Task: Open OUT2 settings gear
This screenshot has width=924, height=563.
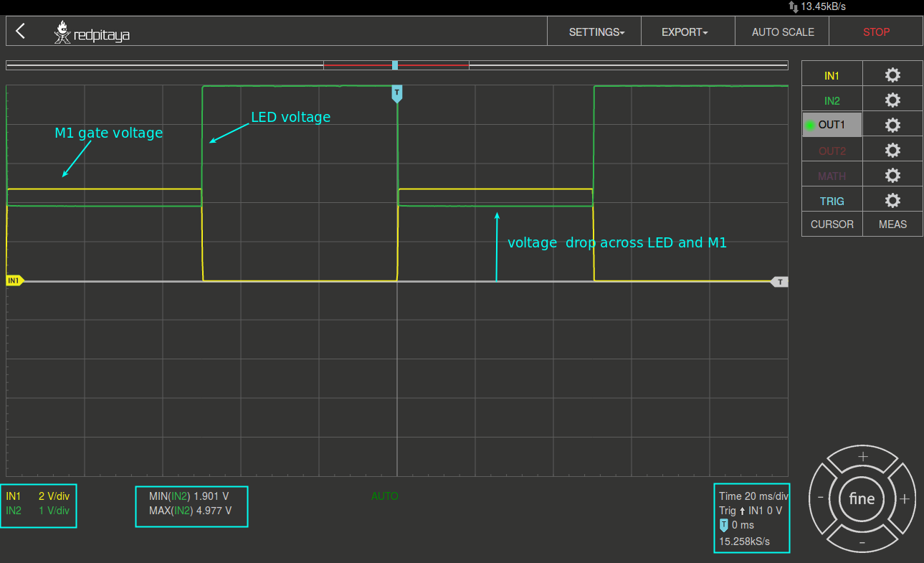Action: click(892, 151)
